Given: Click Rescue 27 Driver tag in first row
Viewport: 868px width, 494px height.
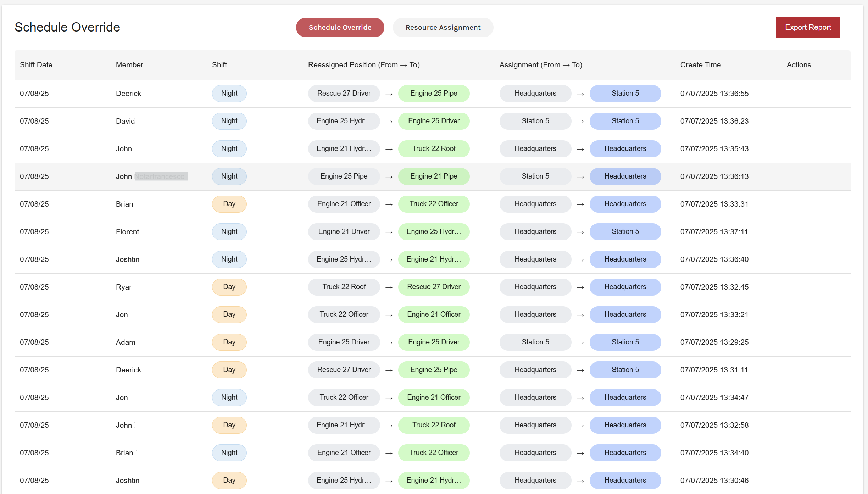Looking at the screenshot, I should (344, 93).
